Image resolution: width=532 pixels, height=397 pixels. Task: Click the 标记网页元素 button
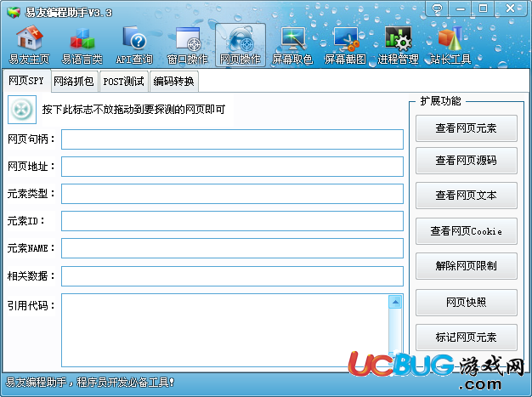[x=467, y=337]
